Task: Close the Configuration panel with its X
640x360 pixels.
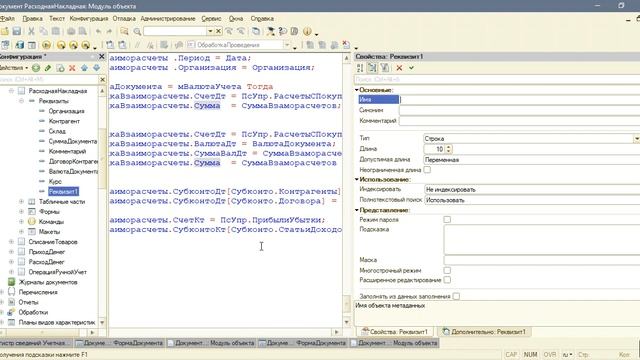Action: pos(102,57)
